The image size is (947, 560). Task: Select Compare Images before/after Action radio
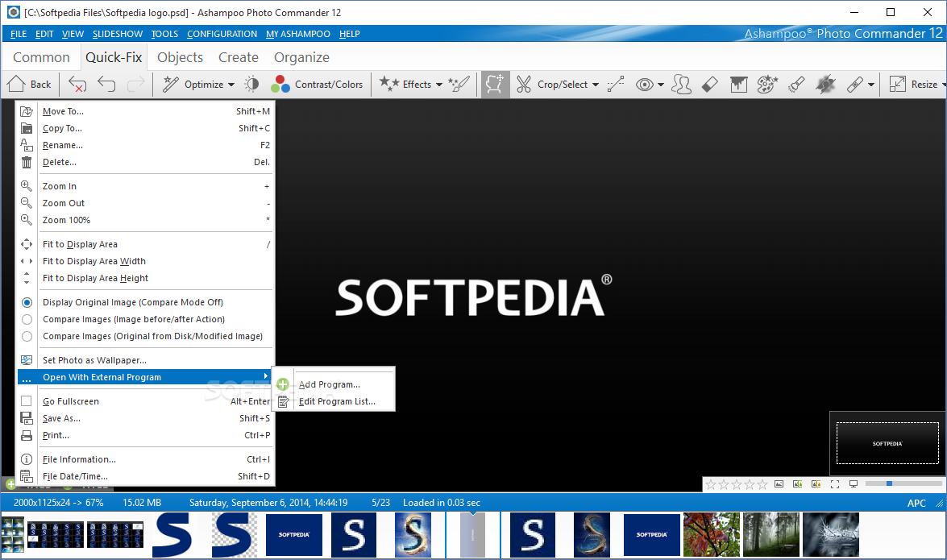click(x=27, y=319)
